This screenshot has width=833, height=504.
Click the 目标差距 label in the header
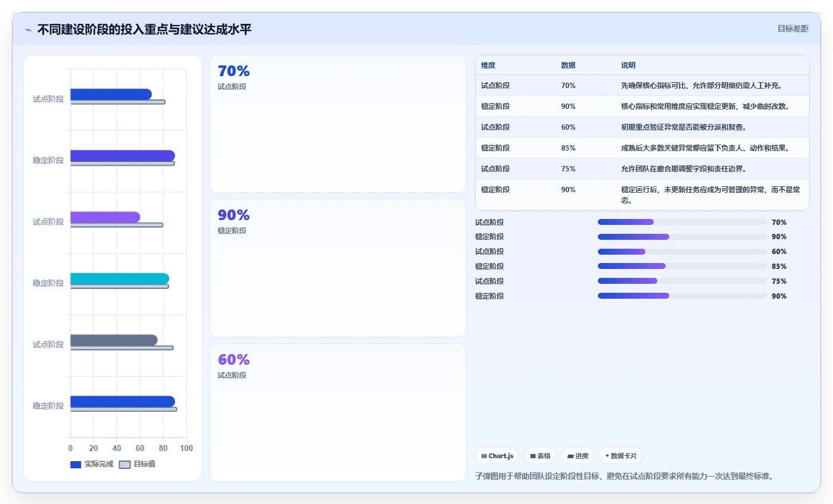pos(793,29)
